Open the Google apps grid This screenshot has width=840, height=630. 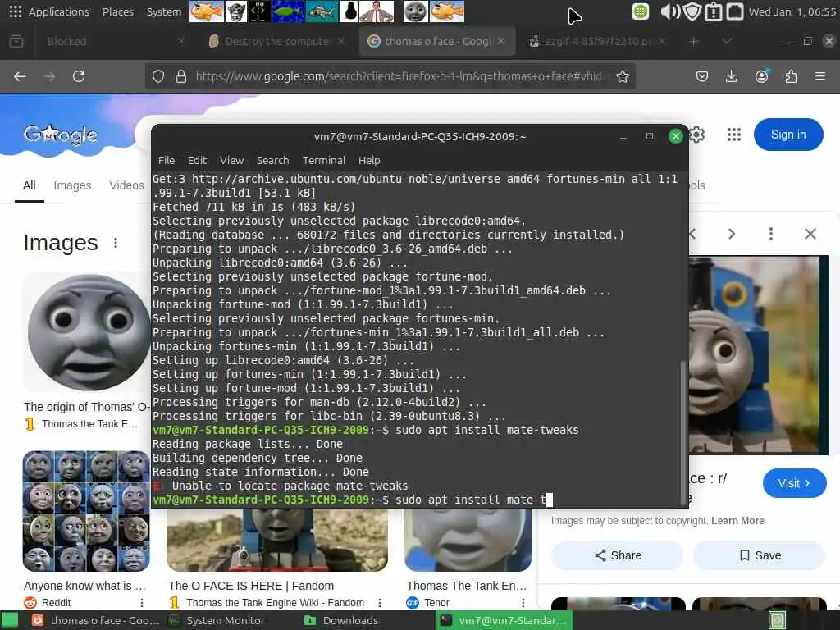point(734,135)
